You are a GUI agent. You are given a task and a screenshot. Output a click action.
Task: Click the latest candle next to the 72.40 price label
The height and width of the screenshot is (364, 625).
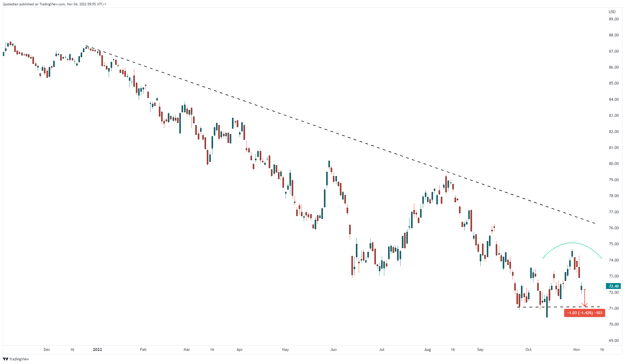[582, 288]
